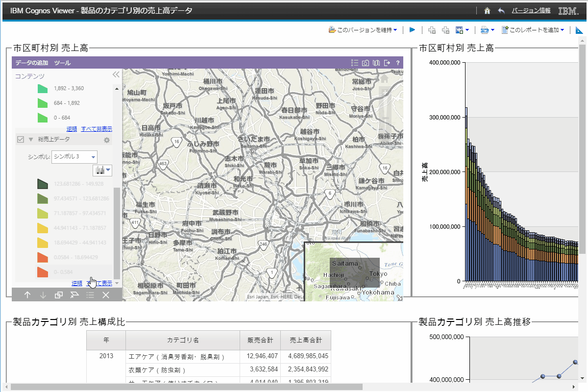The width and height of the screenshot is (588, 392).
Task: Open the Go To dropdown arrow
Action: click(x=467, y=30)
